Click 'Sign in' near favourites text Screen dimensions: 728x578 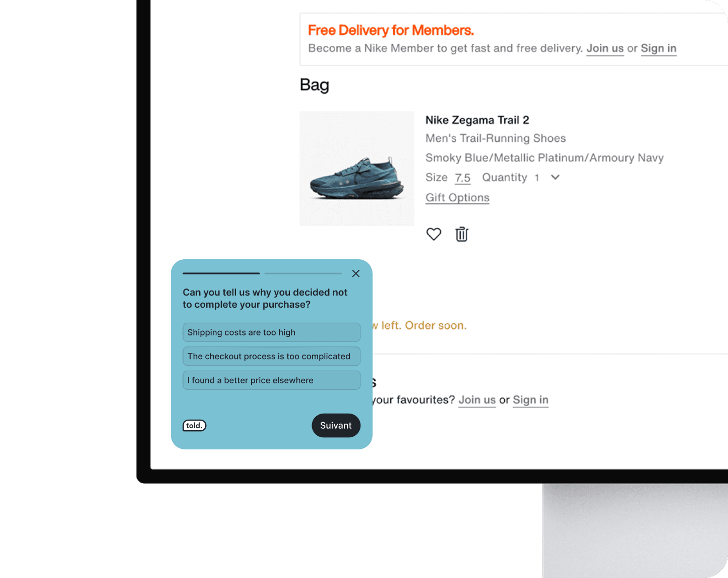[530, 400]
